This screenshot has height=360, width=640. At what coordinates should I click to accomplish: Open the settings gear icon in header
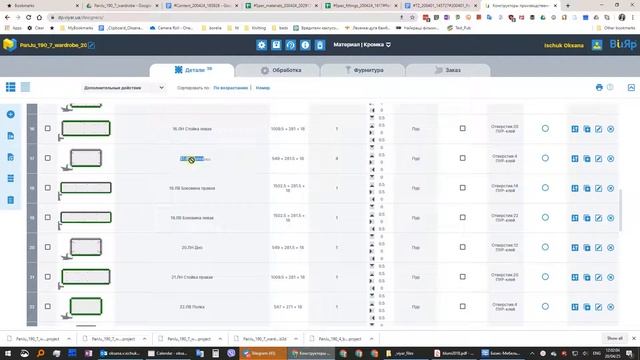pos(262,45)
